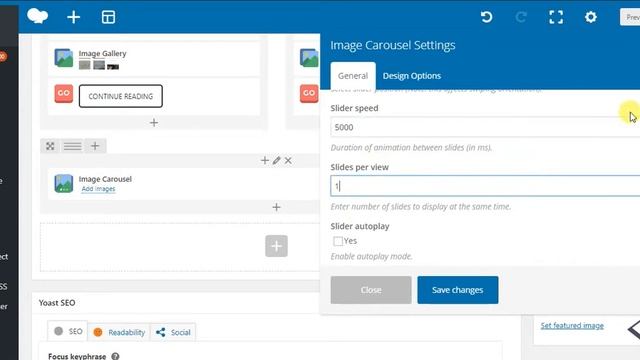Edit column with pencil icon

pos(276,160)
